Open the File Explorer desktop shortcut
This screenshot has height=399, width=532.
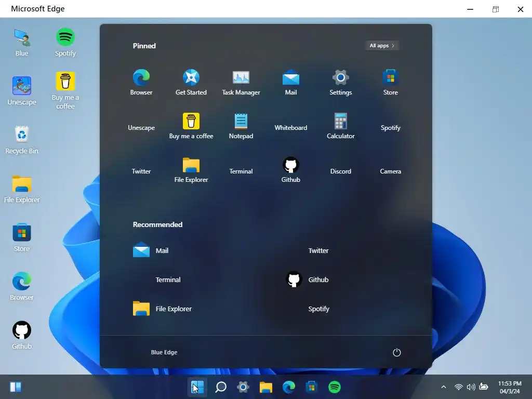pyautogui.click(x=22, y=189)
